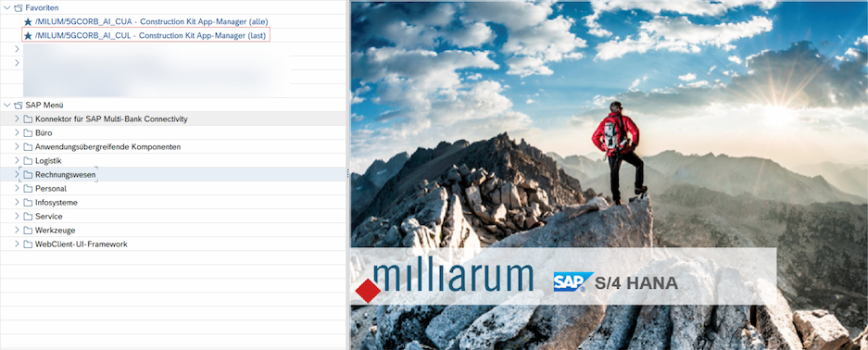Screen dimensions: 868x350
Task: Click folder icon beside Werkzeuge
Action: (x=28, y=230)
